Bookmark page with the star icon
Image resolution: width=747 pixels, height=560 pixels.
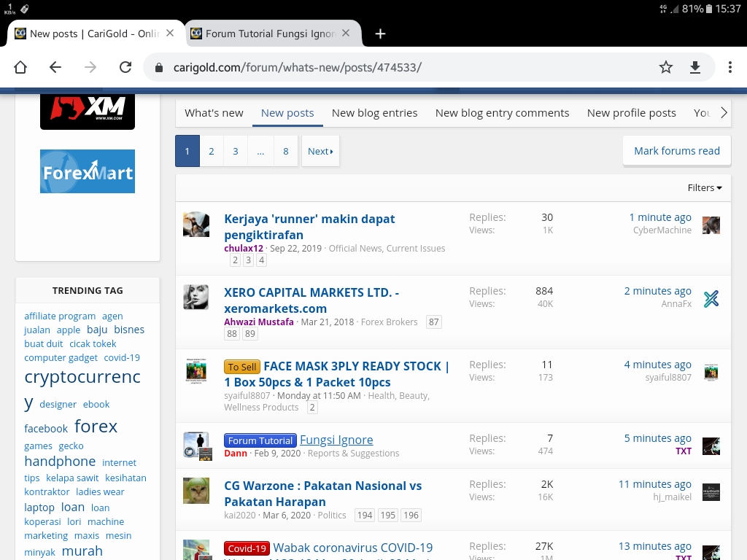tap(666, 67)
